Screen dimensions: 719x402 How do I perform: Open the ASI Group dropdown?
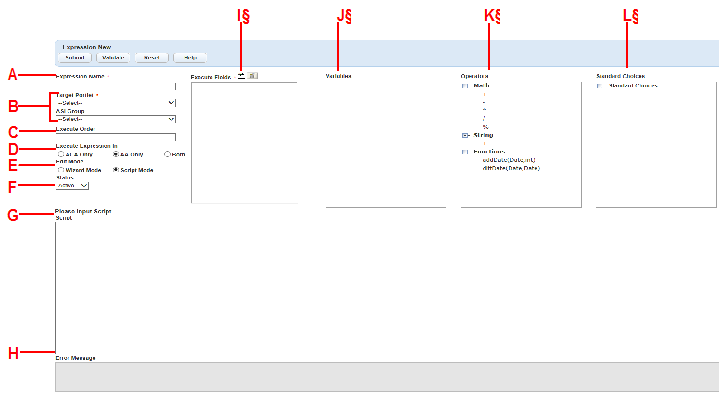115,118
